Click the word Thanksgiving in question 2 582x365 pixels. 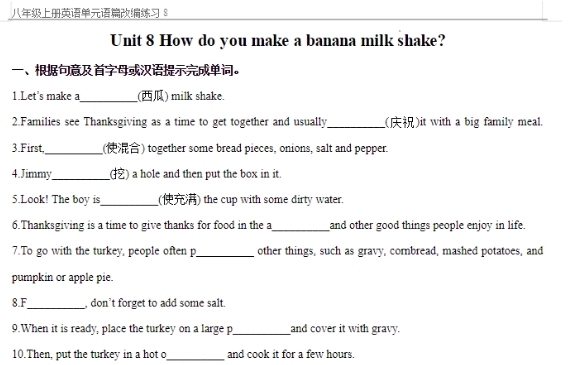point(115,122)
